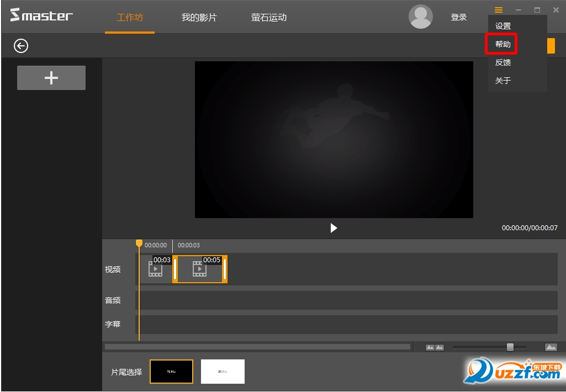Image resolution: width=566 pixels, height=392 pixels.
Task: Add media with the plus button
Action: point(51,78)
